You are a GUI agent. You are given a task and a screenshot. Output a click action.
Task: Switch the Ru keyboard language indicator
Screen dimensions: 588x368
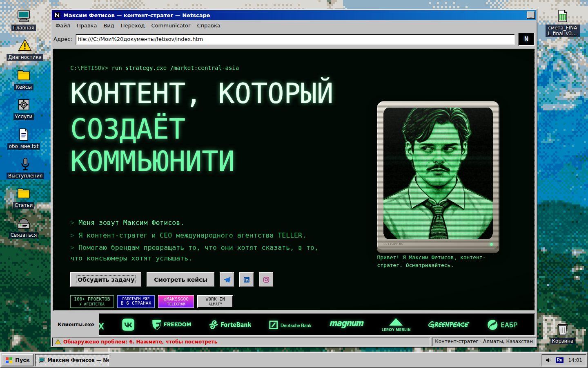tap(559, 360)
